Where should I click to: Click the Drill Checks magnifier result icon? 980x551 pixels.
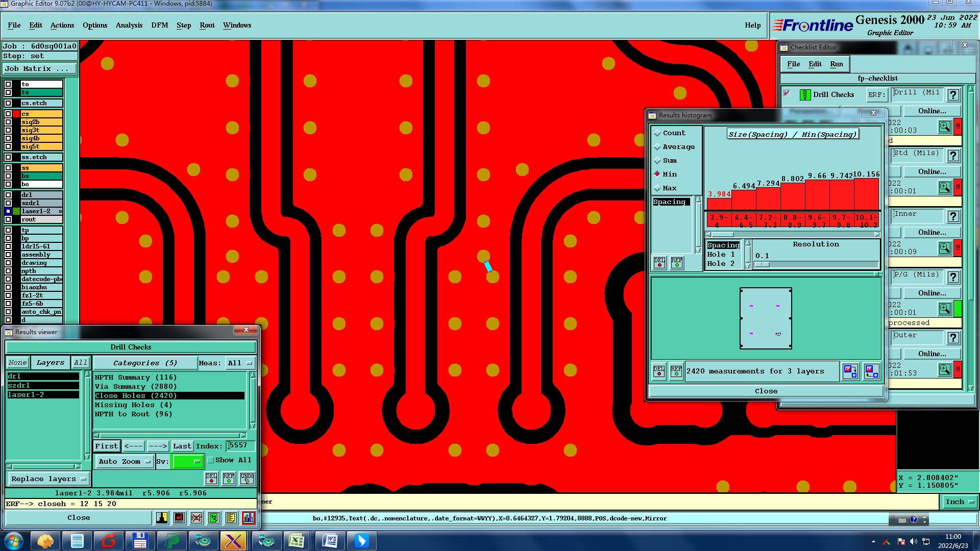pos(944,126)
